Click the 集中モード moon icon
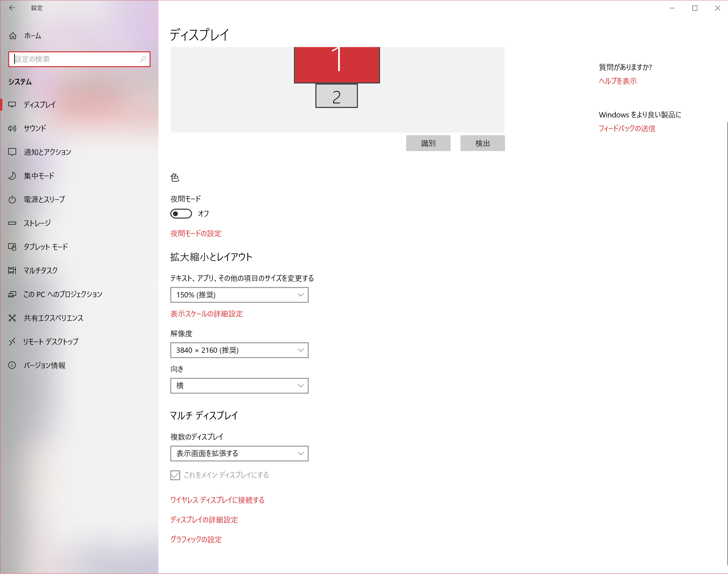Screen dimensions: 728x575 12,176
